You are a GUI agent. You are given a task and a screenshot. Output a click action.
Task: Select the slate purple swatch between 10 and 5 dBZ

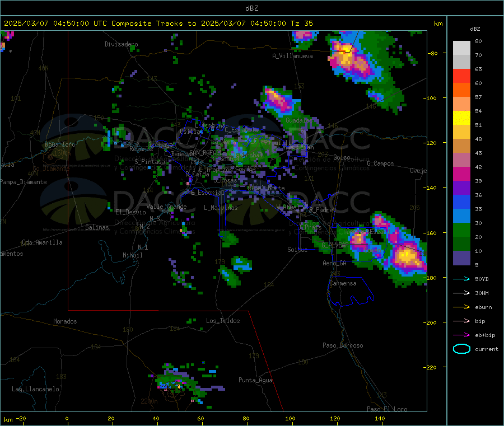tap(461, 258)
